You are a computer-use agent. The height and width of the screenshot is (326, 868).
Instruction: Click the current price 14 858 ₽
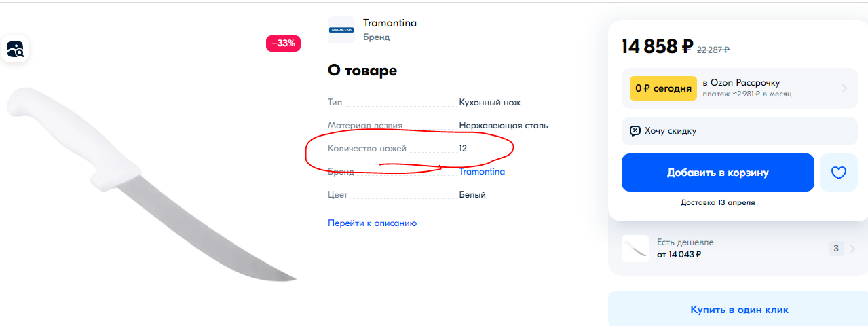tap(657, 46)
